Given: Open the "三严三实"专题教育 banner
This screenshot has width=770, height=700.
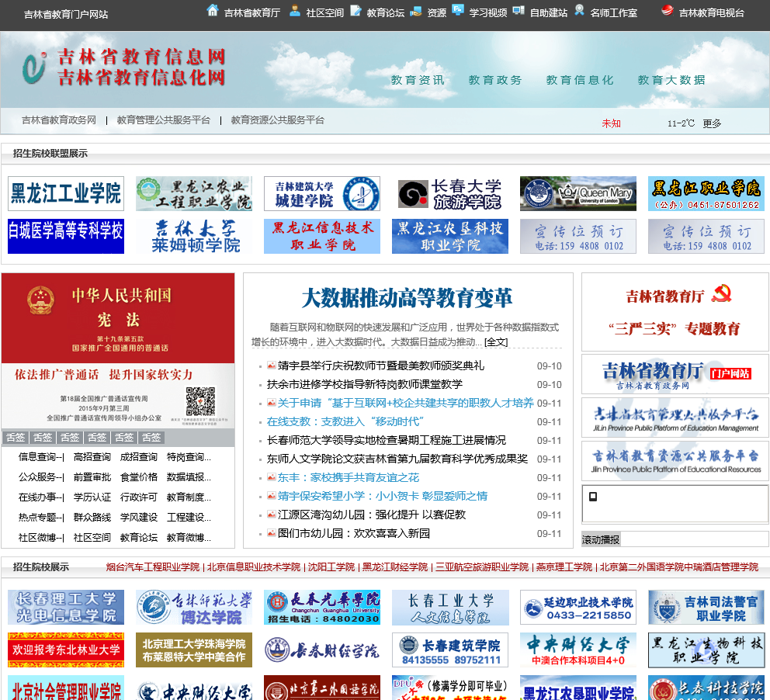Looking at the screenshot, I should point(675,312).
